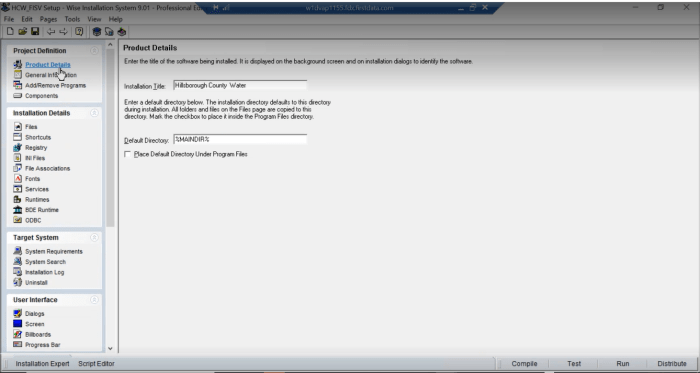700x373 pixels.
Task: Click the Run button at the bottom
Action: coord(622,364)
